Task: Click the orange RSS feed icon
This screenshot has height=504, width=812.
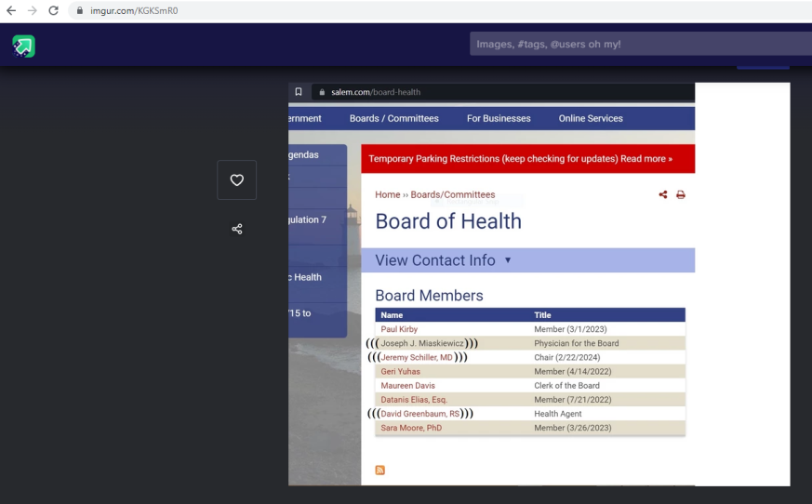Action: click(x=380, y=470)
